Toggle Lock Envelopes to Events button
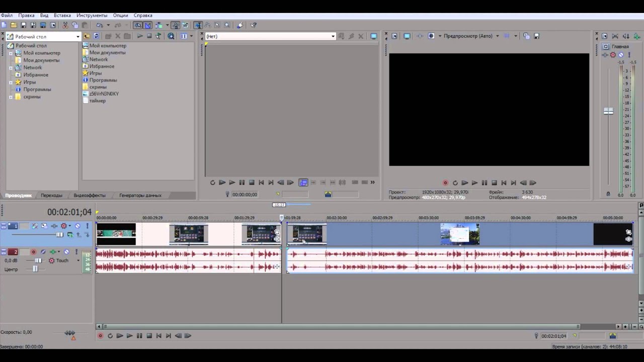The image size is (644, 362). tap(176, 25)
